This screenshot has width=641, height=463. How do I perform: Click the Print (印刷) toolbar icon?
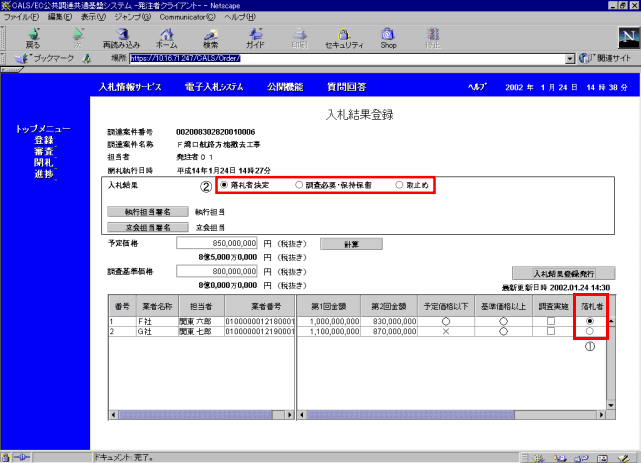(x=300, y=38)
